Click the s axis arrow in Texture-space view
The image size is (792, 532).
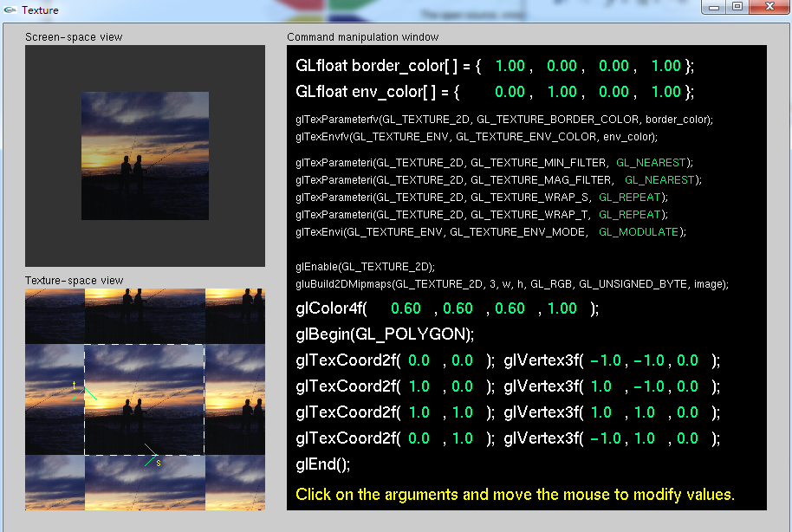[x=152, y=455]
